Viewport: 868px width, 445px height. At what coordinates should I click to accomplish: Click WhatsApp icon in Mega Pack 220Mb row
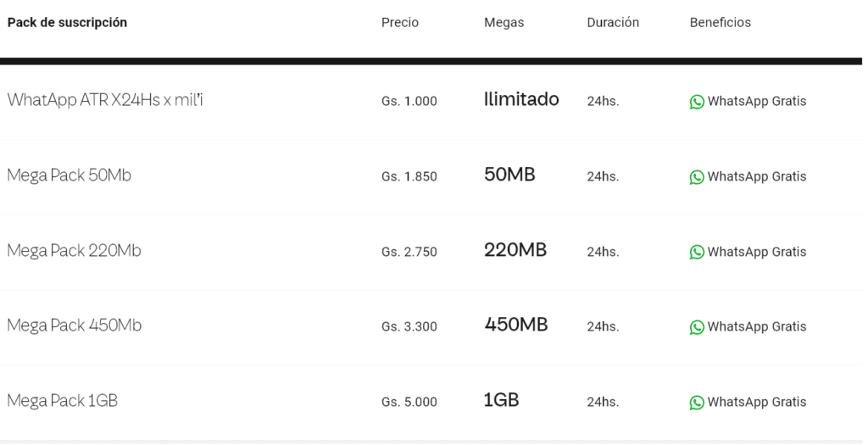click(697, 252)
